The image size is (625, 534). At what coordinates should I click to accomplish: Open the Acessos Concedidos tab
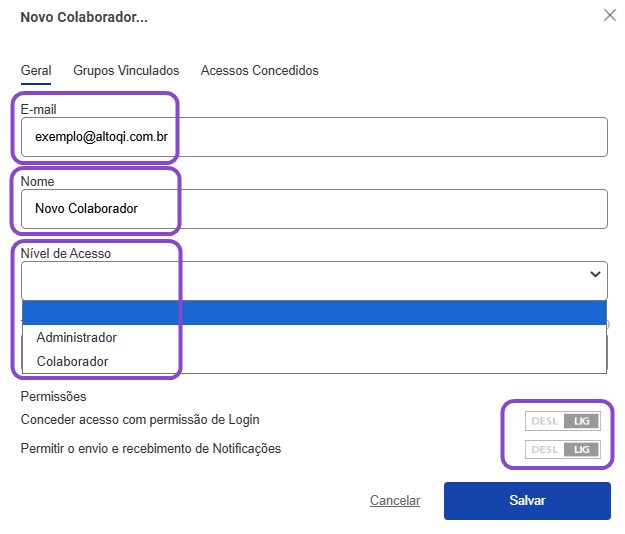pyautogui.click(x=259, y=71)
